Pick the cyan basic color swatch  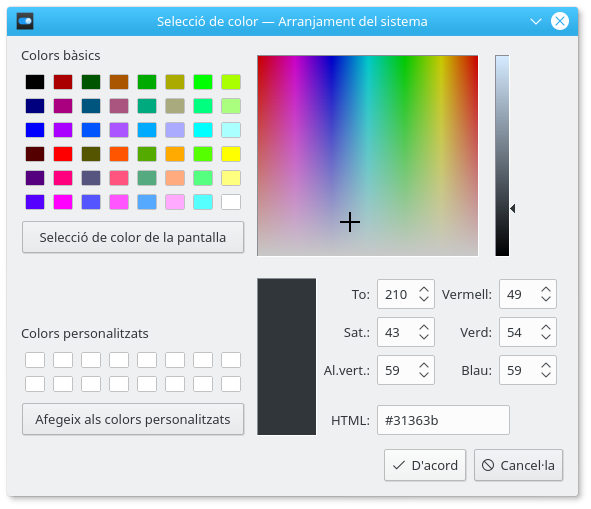pyautogui.click(x=203, y=130)
